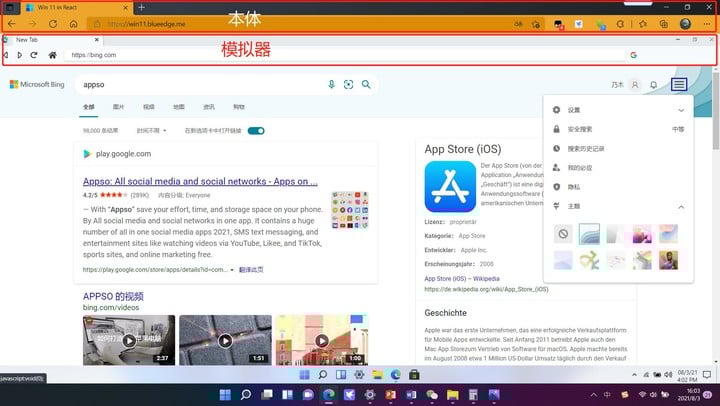Reload the emulated browser page
720x406 pixels.
[x=34, y=55]
